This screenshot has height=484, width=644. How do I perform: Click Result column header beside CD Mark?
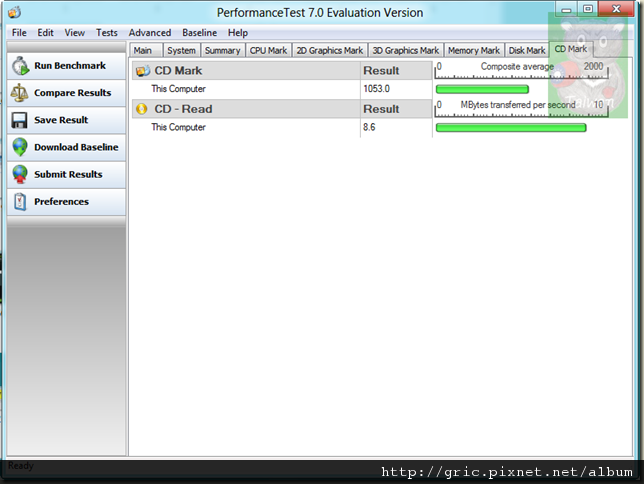[x=396, y=71]
